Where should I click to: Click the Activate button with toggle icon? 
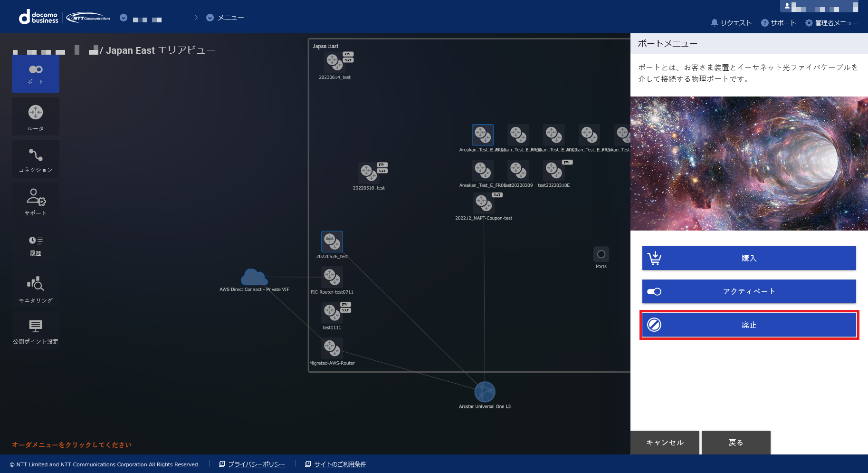[x=749, y=291]
